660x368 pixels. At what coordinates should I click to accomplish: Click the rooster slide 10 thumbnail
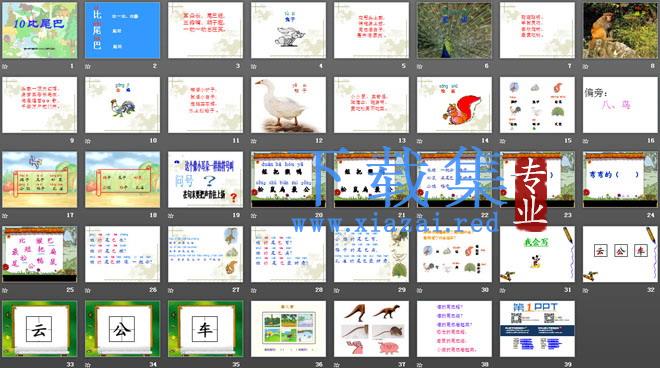point(122,105)
